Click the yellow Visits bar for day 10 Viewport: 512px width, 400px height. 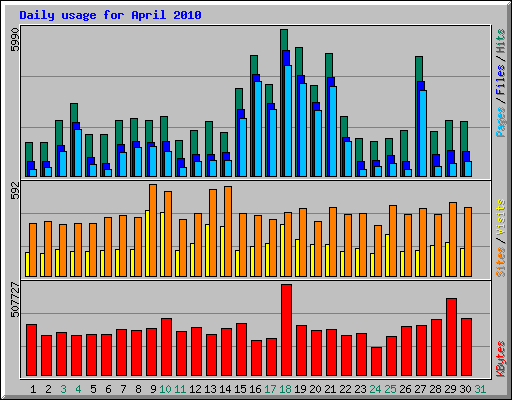coord(162,244)
